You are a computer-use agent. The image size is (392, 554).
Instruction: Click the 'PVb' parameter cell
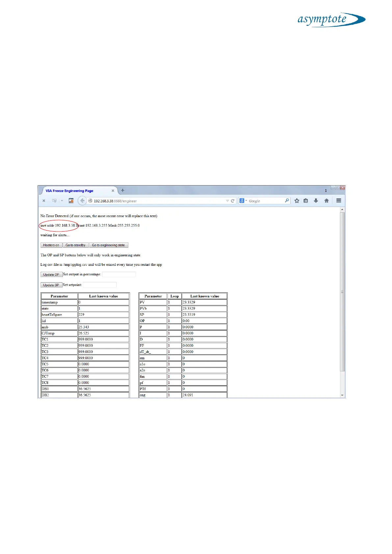click(153, 309)
